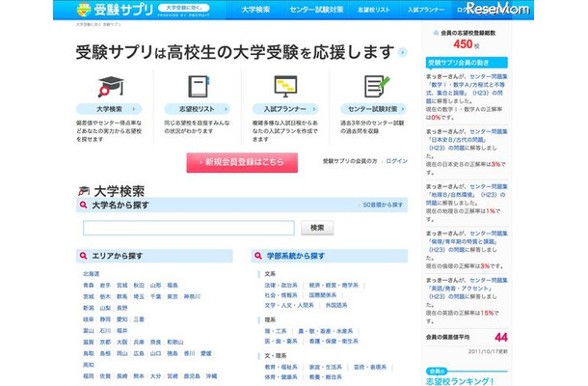Choose the 経済・経営・商学系 faculty category
Screen dimensions: 588x386
[334, 285]
